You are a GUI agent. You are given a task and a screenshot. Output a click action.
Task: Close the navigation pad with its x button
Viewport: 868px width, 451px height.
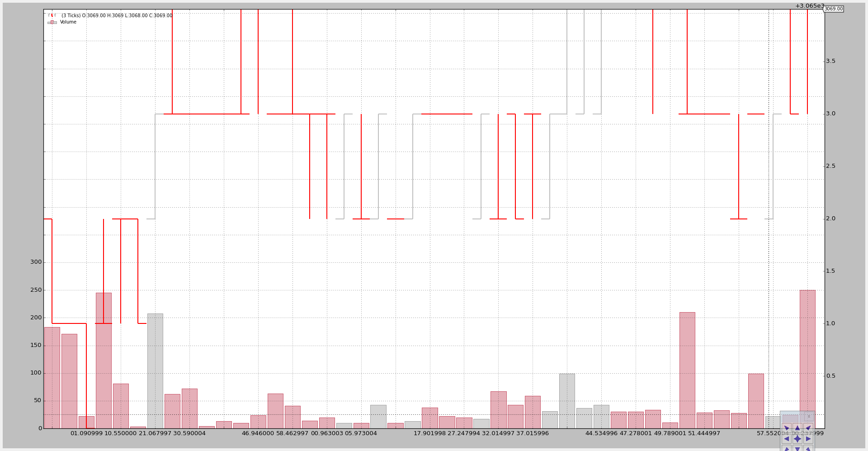click(x=809, y=416)
